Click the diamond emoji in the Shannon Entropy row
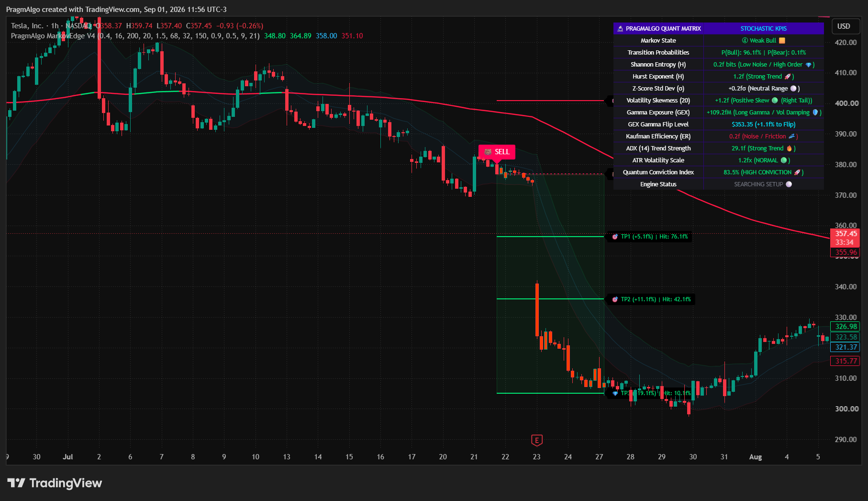The width and height of the screenshot is (868, 501). (808, 65)
